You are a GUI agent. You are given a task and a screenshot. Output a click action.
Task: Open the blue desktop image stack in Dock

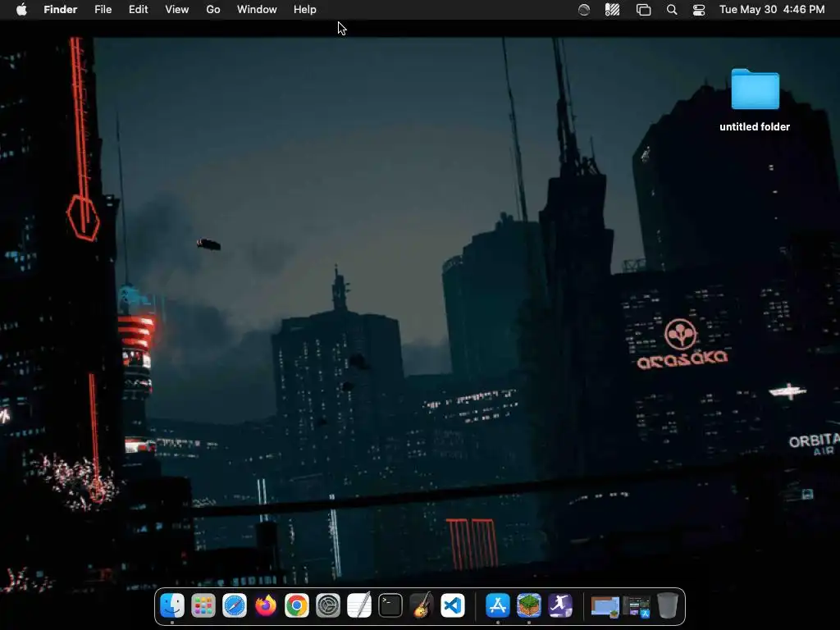(605, 606)
